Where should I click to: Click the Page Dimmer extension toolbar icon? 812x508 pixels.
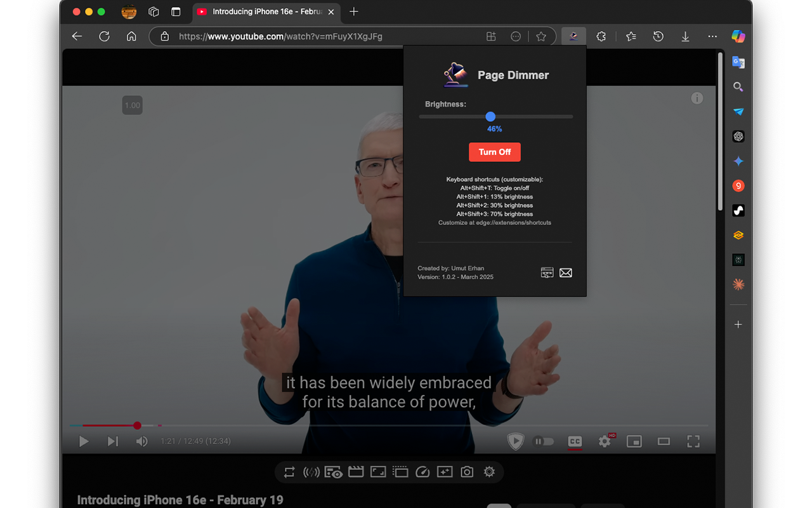coord(573,37)
